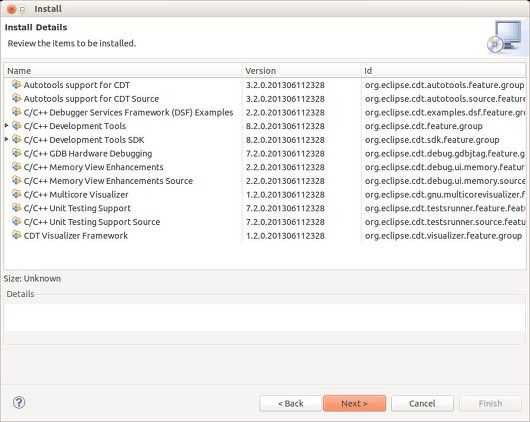The image size is (530, 422).
Task: Click the Size: Unknown label
Action: click(32, 279)
